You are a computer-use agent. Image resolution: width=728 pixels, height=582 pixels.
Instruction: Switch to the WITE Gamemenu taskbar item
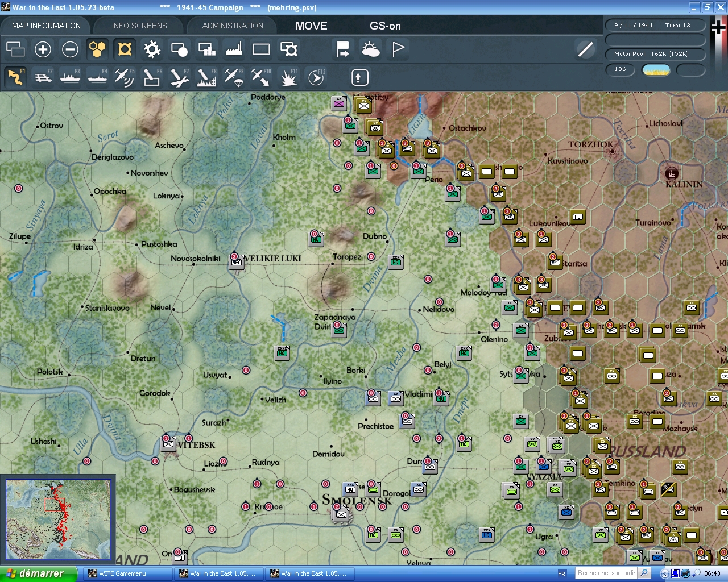pyautogui.click(x=128, y=573)
